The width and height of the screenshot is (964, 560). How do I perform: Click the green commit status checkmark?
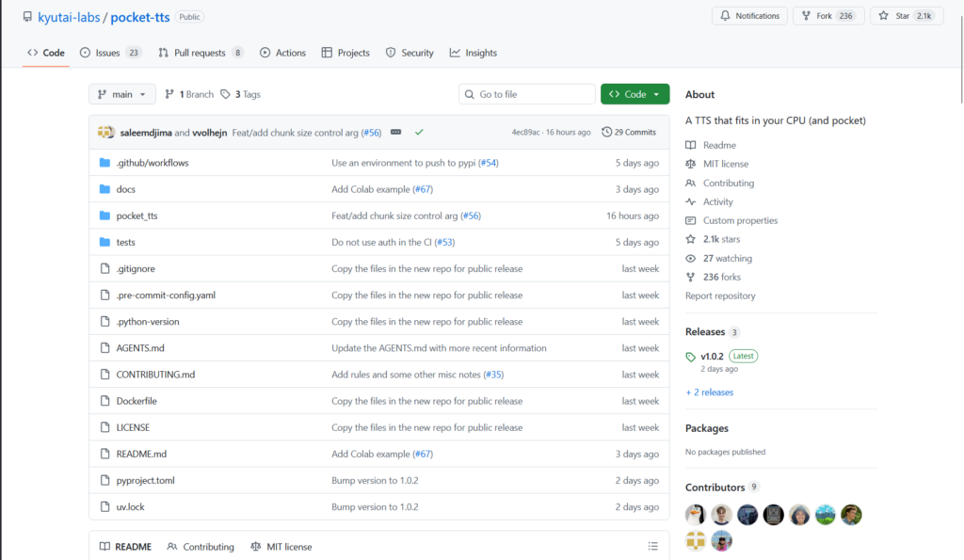(419, 133)
